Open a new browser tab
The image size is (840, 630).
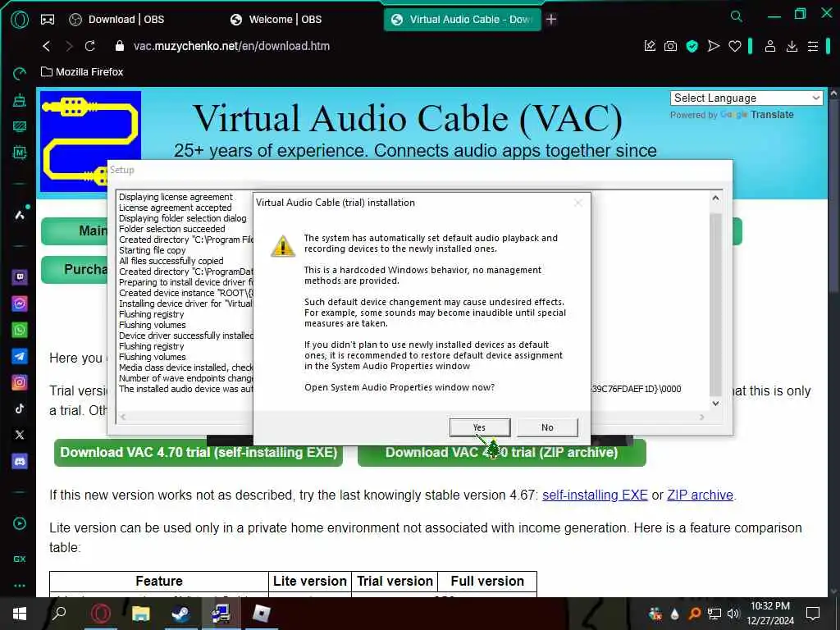[x=551, y=20]
